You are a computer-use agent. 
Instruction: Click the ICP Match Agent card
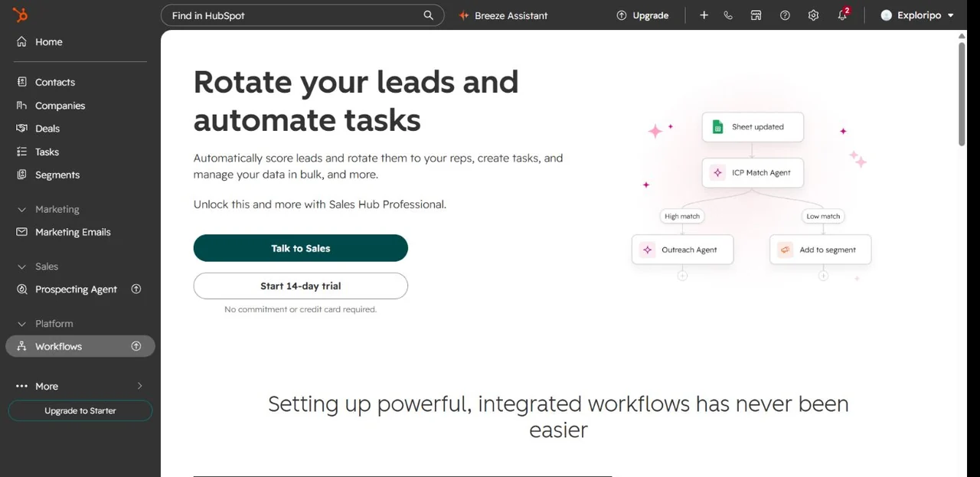753,173
